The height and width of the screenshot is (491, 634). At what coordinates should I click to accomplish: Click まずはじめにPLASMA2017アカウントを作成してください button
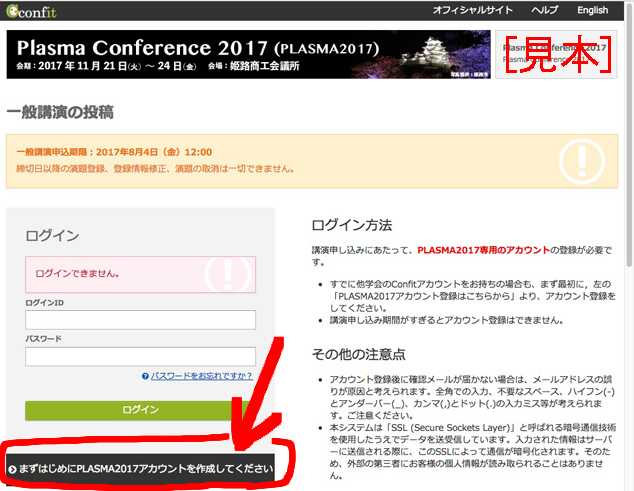point(140,468)
